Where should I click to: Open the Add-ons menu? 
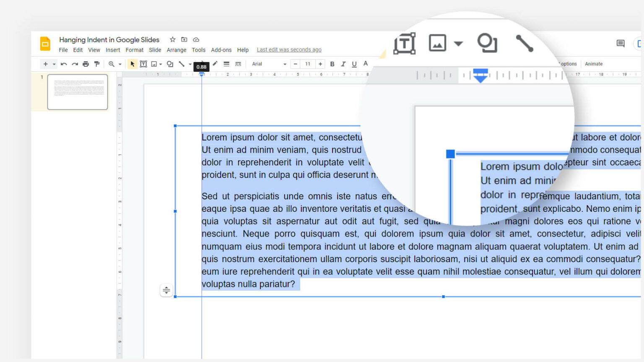pyautogui.click(x=221, y=50)
